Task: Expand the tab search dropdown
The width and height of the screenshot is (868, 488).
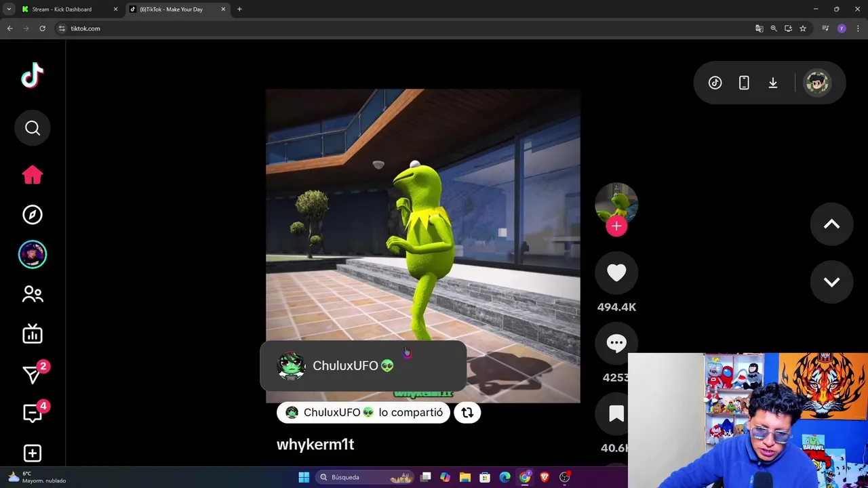Action: coord(9,9)
